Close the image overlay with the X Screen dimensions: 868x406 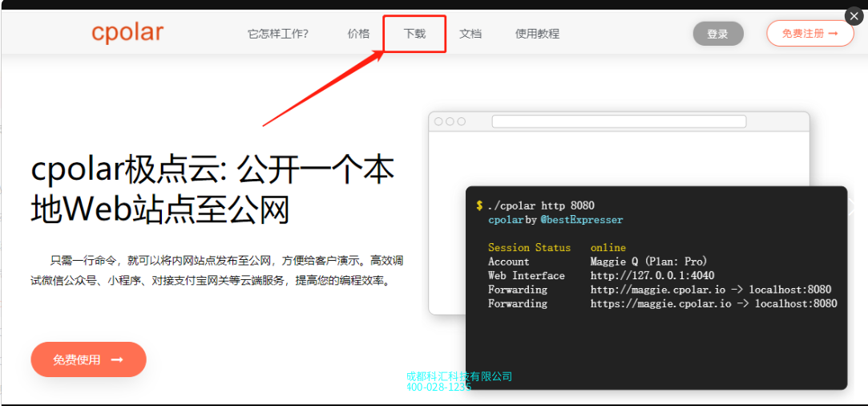pyautogui.click(x=854, y=17)
